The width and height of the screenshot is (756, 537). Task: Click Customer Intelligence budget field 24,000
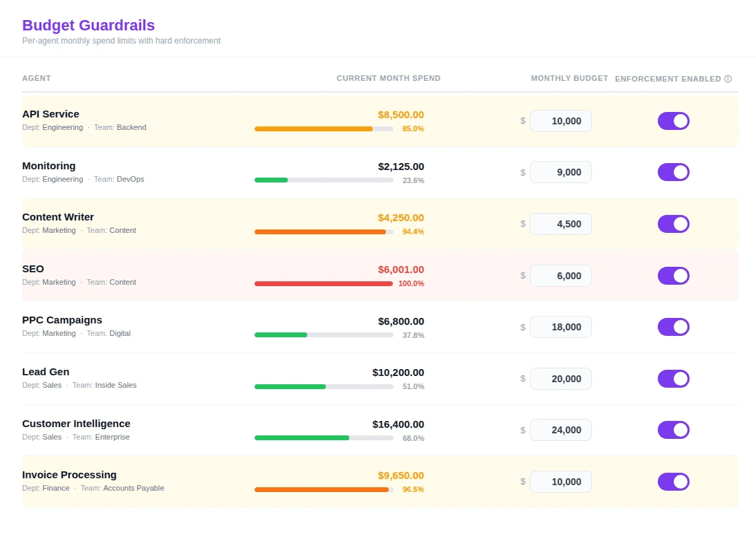pos(561,430)
